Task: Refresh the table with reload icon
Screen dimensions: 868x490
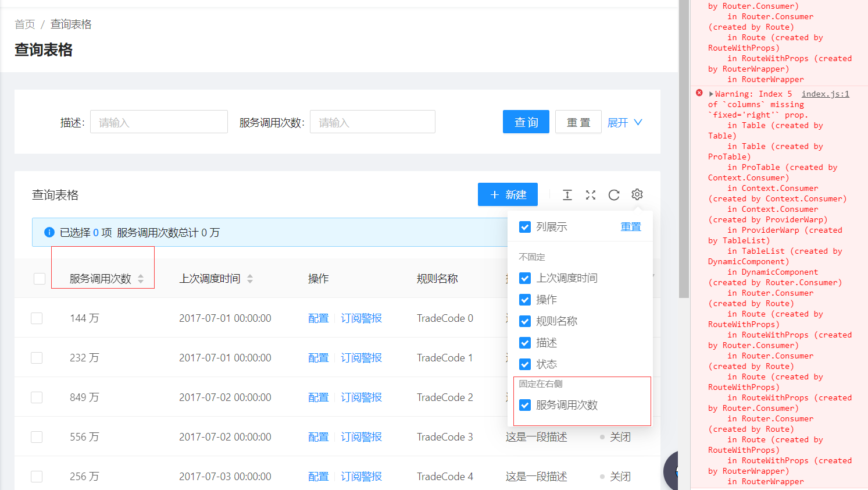Action: 614,195
